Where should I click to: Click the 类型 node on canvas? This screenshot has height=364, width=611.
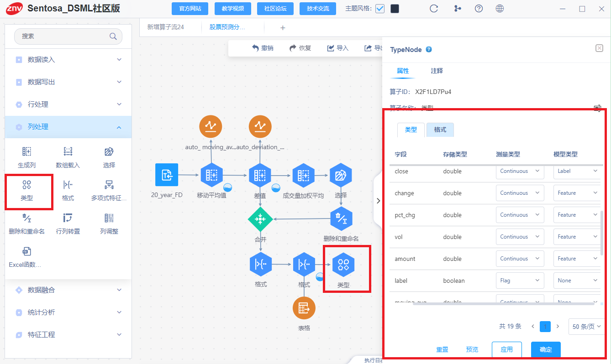[344, 264]
